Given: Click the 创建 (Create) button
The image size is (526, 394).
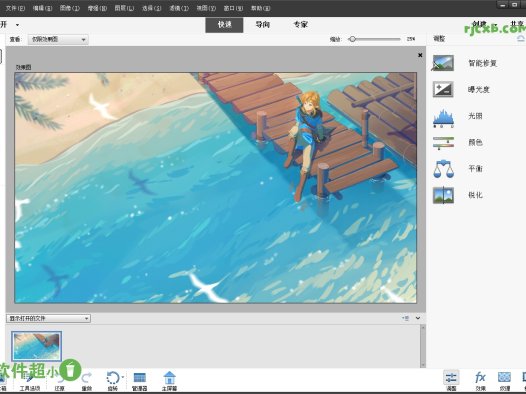Looking at the screenshot, I should (479, 24).
